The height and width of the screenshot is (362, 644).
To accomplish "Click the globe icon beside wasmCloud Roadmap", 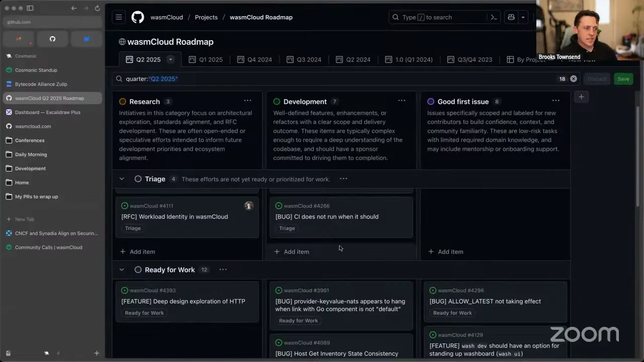I will [x=122, y=42].
